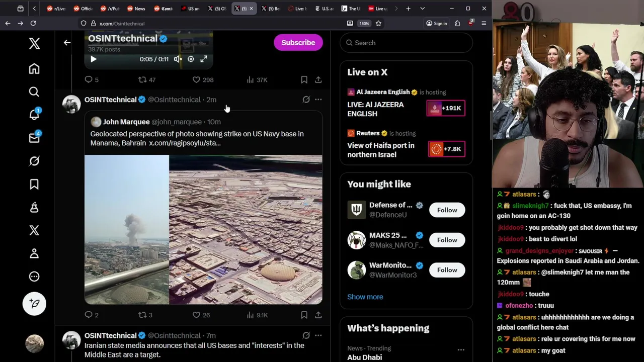Screen dimensions: 644x362
Task: Open Profile person icon in sidebar
Action: [x=34, y=253]
